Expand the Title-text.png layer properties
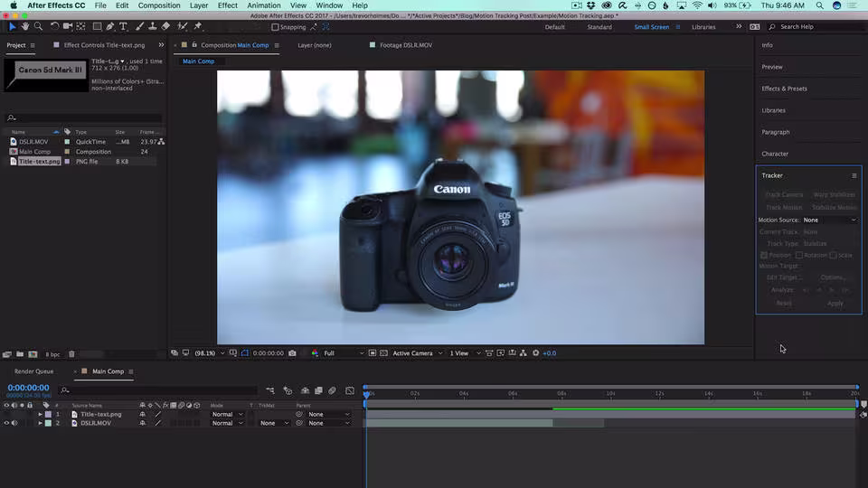 40,415
